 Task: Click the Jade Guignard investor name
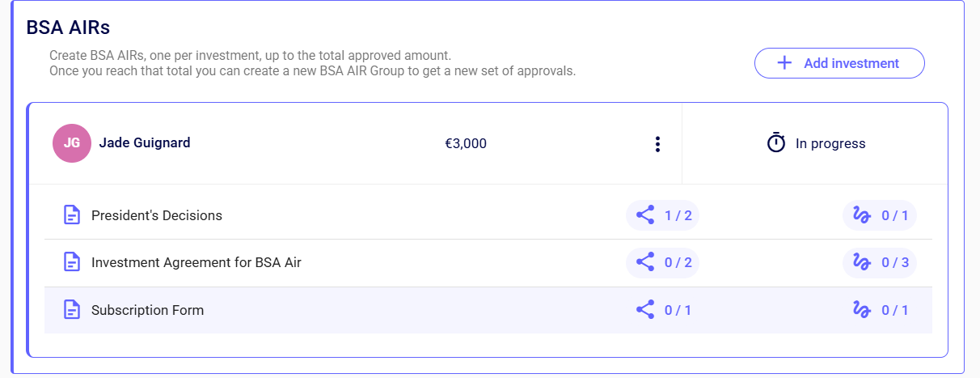tap(145, 143)
